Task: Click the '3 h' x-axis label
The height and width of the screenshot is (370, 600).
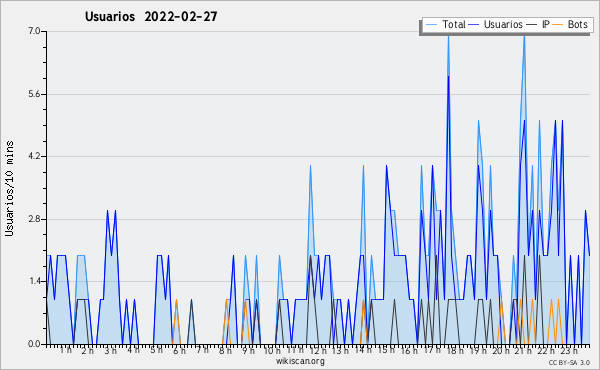Action: tap(111, 350)
